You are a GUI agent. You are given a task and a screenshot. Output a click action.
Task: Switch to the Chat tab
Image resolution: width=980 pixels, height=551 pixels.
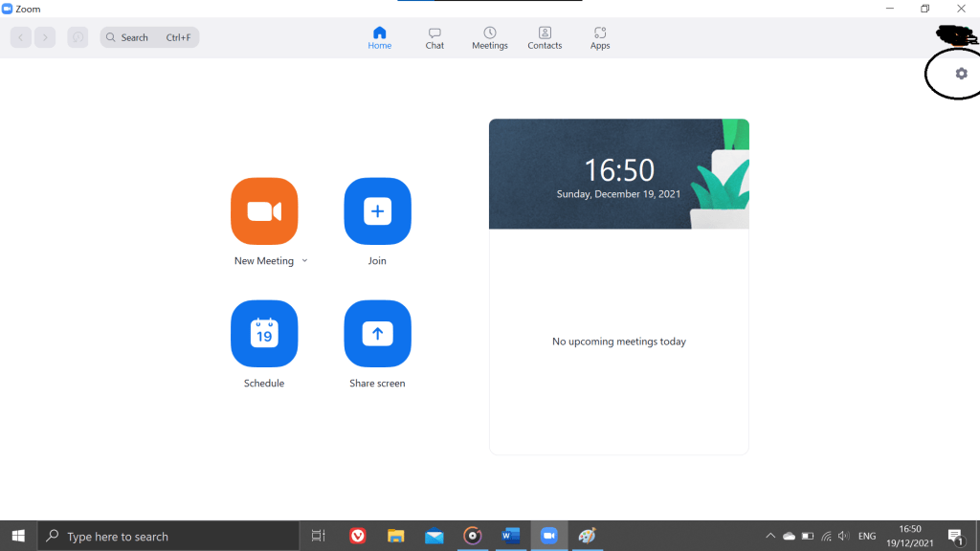(434, 38)
